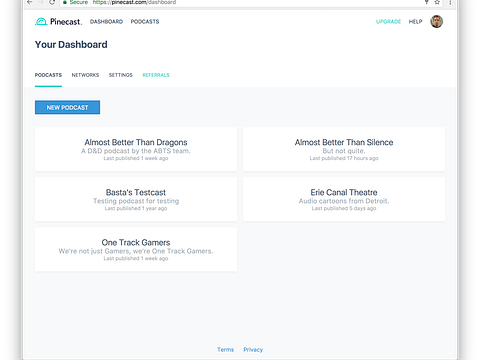Click the Upgrade link
The image size is (480, 360).
pos(388,22)
